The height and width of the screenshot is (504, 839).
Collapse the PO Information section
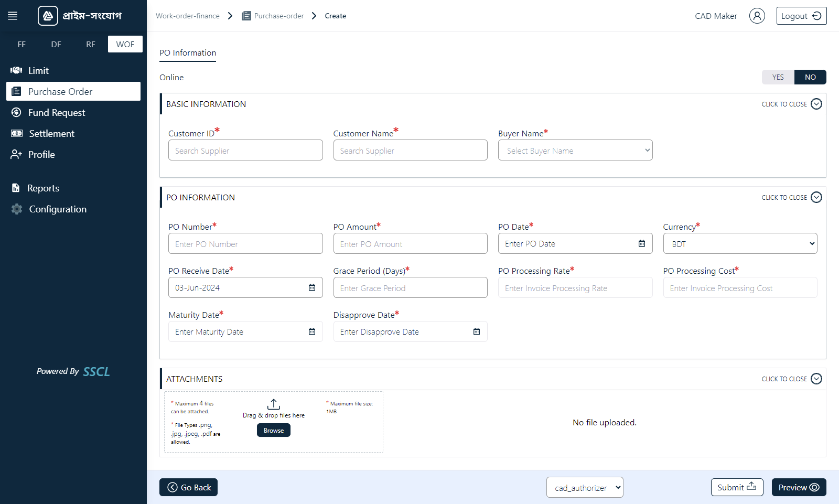(792, 197)
